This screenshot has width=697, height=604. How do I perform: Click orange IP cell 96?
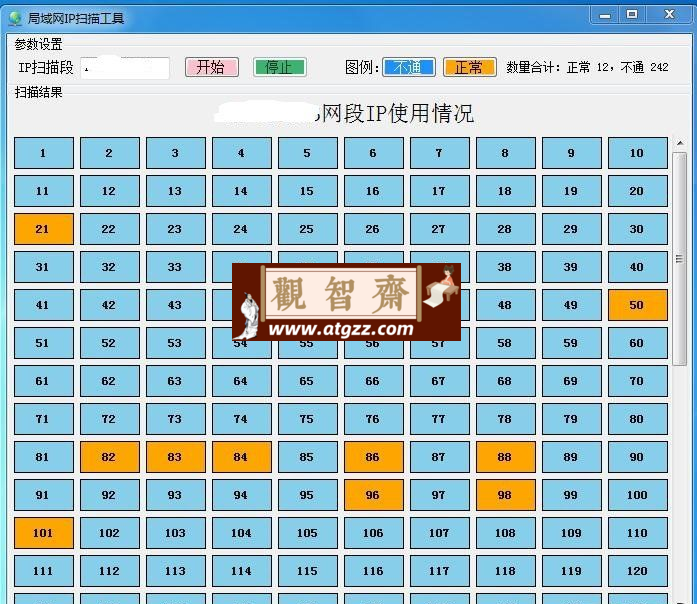374,495
